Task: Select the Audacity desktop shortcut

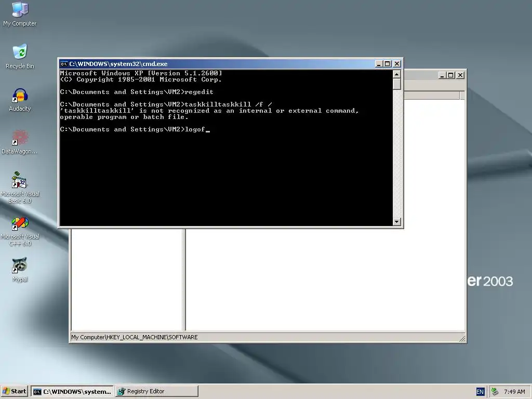Action: click(20, 99)
